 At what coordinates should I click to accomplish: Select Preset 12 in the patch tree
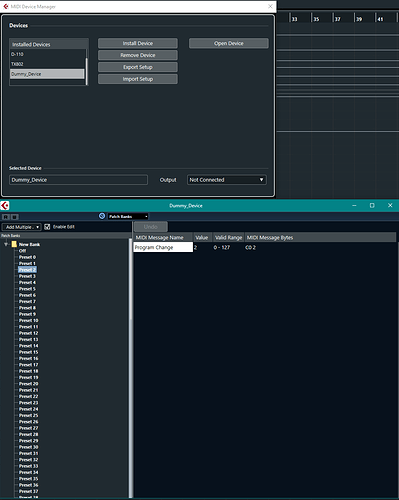(x=29, y=333)
